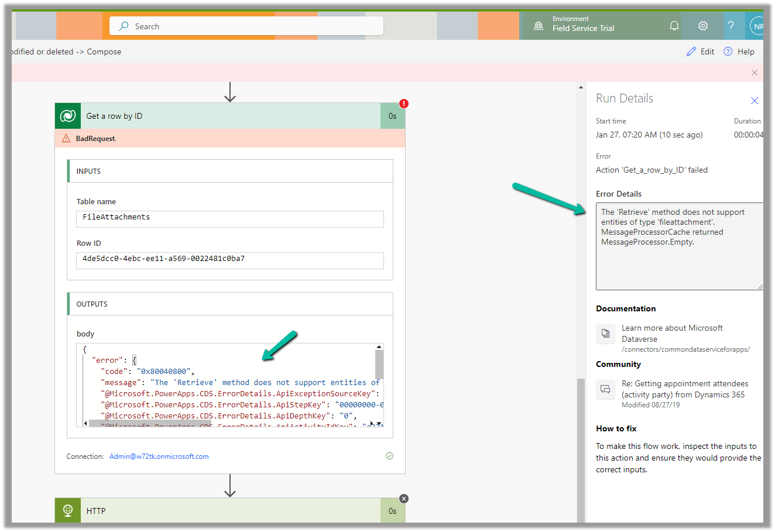
Task: Click the Search box
Action: click(x=246, y=26)
